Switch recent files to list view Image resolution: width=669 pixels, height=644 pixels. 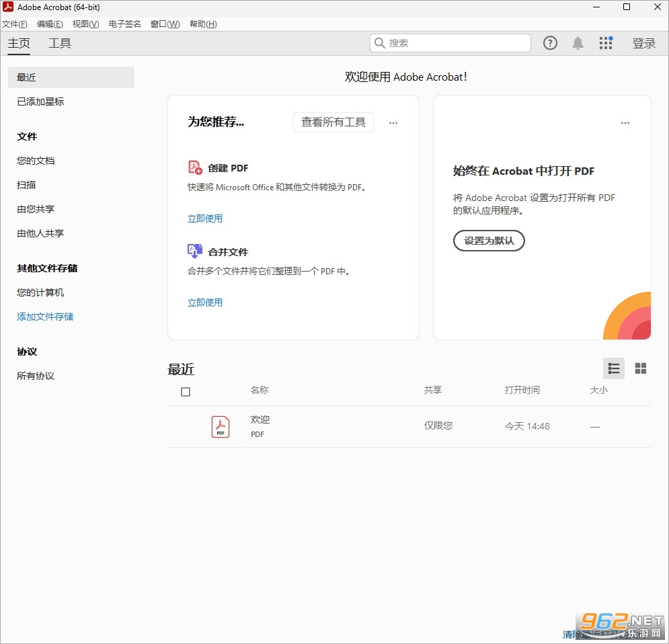pos(614,368)
